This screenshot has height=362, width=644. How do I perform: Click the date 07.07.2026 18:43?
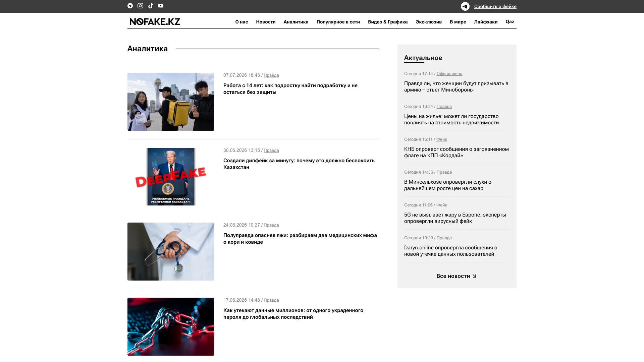coord(241,75)
